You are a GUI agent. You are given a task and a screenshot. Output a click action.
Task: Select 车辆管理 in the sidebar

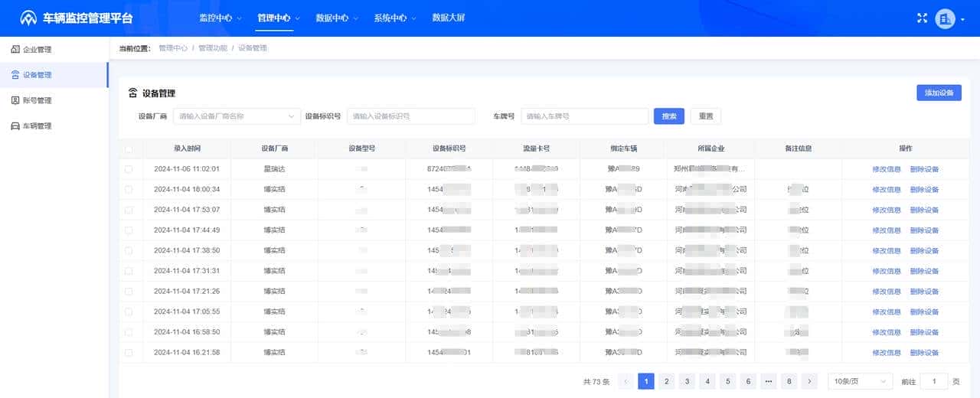pyautogui.click(x=54, y=126)
